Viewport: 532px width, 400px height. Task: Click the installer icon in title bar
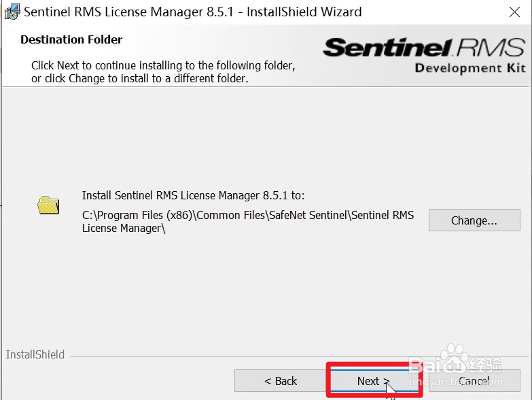point(12,12)
